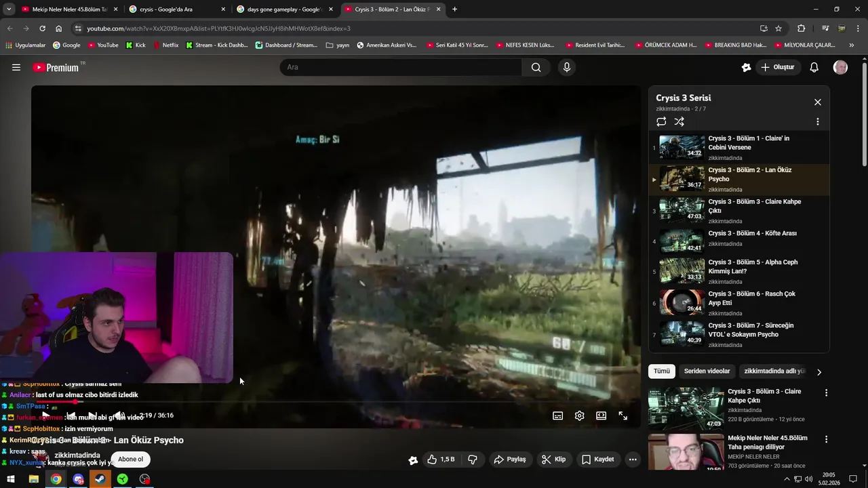Open subtitles/captions in video player

557,415
